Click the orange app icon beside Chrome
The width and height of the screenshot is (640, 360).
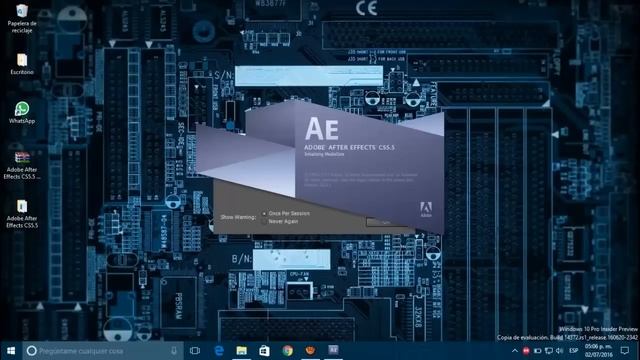(x=310, y=351)
